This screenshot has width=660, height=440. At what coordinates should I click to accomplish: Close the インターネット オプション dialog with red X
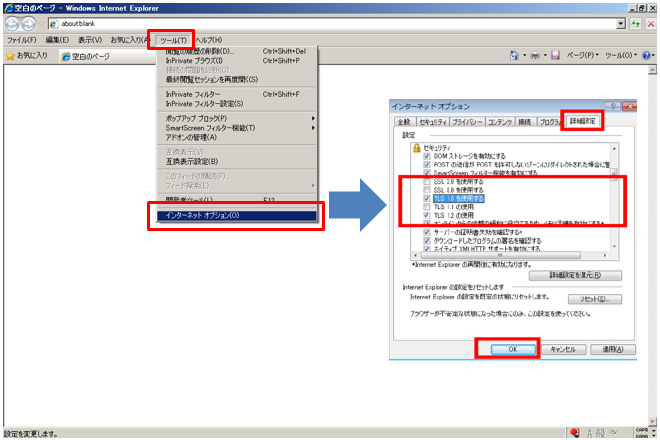pos(629,107)
